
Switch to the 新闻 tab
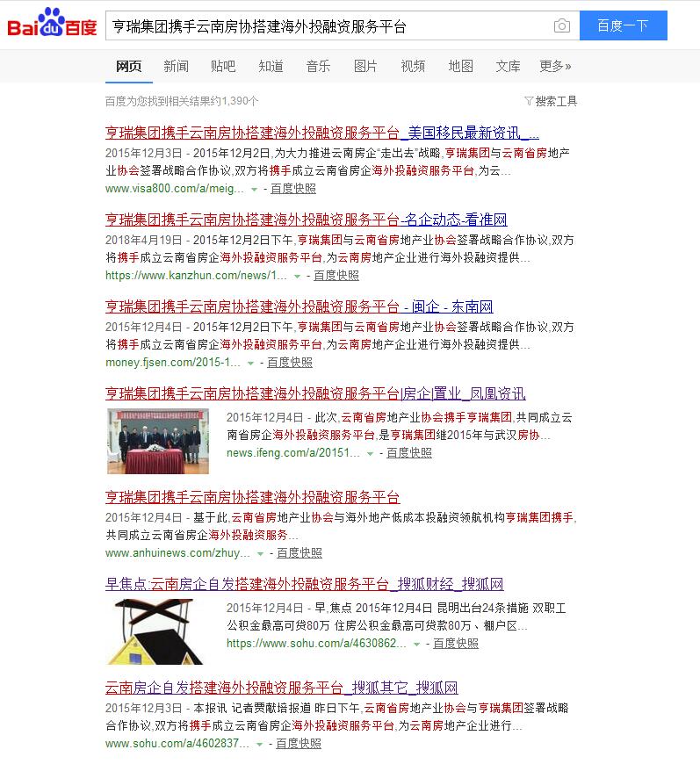[x=176, y=66]
